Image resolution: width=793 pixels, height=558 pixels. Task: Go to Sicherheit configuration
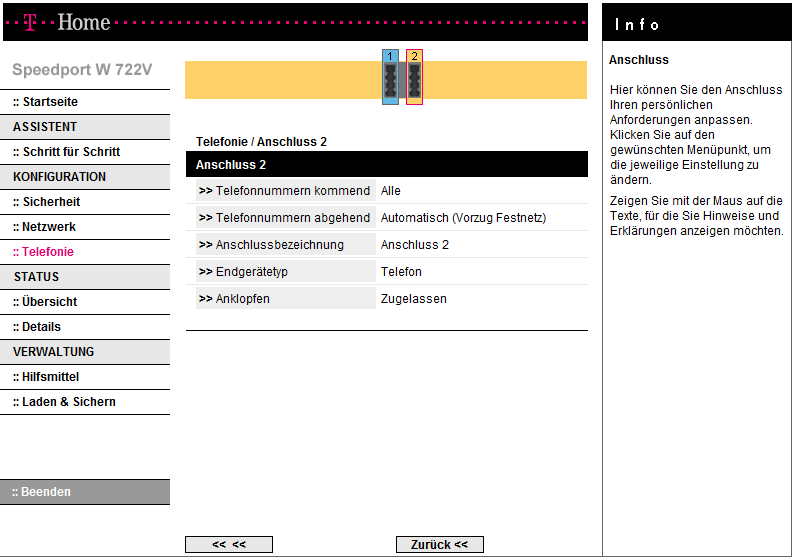point(46,202)
